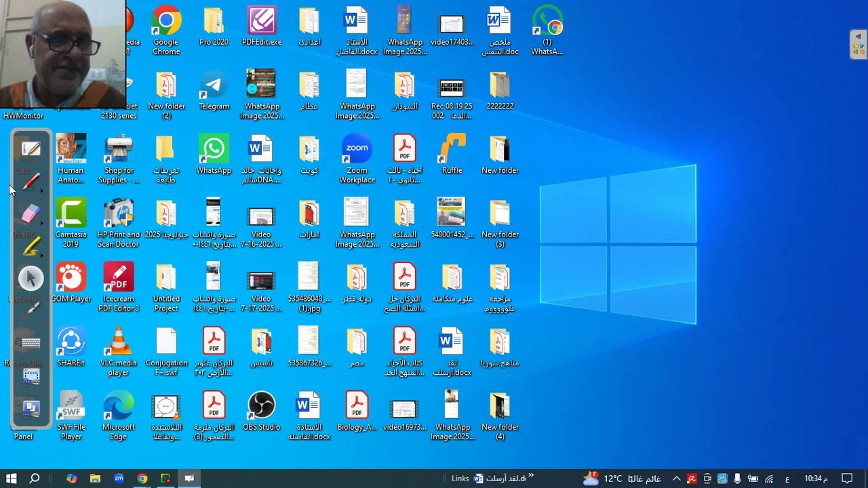The width and height of the screenshot is (868, 488).
Task: Open File Explorer from the taskbar
Action: [95, 479]
